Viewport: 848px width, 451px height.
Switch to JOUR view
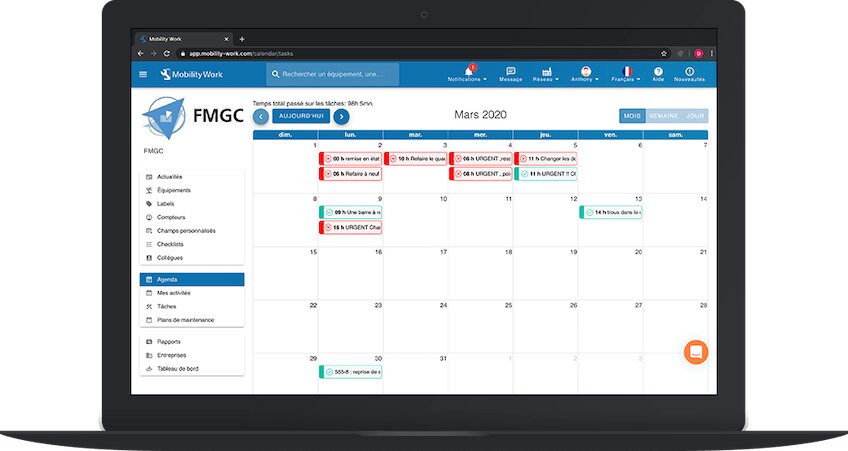695,116
